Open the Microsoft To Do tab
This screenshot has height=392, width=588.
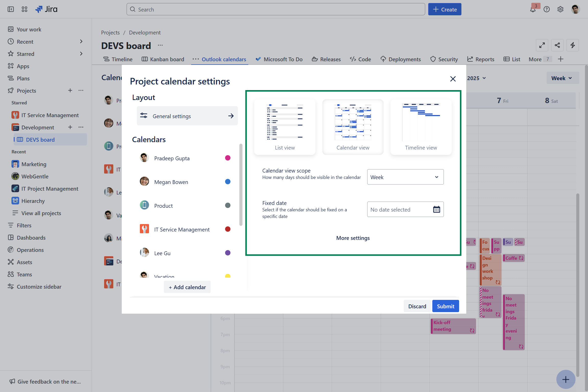279,59
